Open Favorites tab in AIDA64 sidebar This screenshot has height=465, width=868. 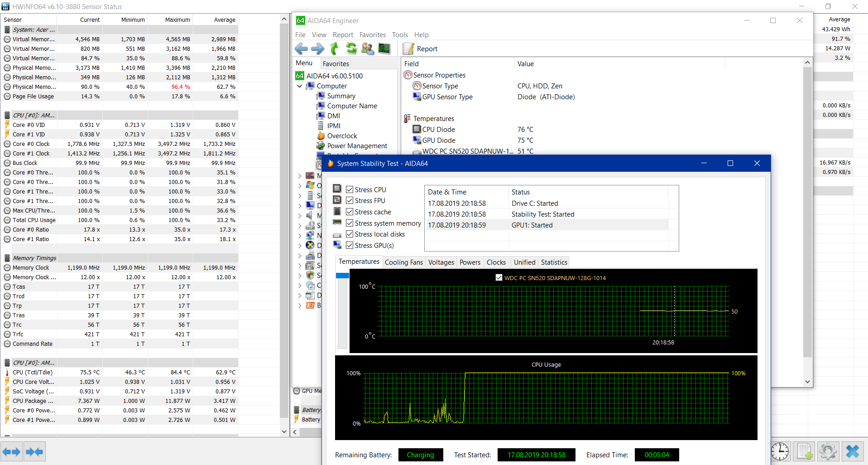pyautogui.click(x=336, y=64)
